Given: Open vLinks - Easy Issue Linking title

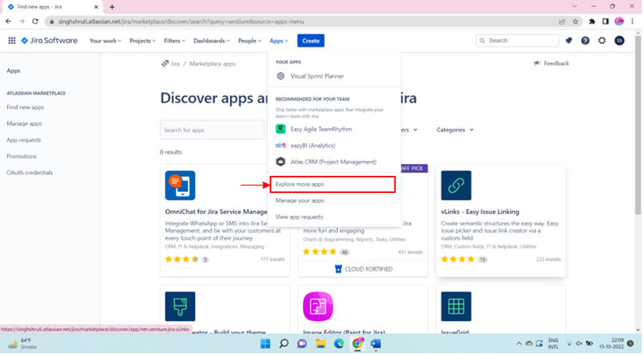Looking at the screenshot, I should click(x=481, y=212).
